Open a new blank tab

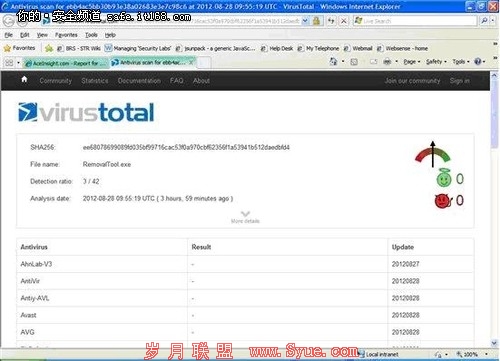coord(204,63)
